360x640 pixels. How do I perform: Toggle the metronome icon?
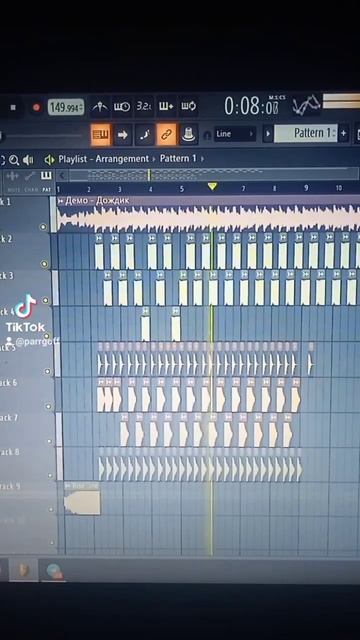tap(100, 107)
